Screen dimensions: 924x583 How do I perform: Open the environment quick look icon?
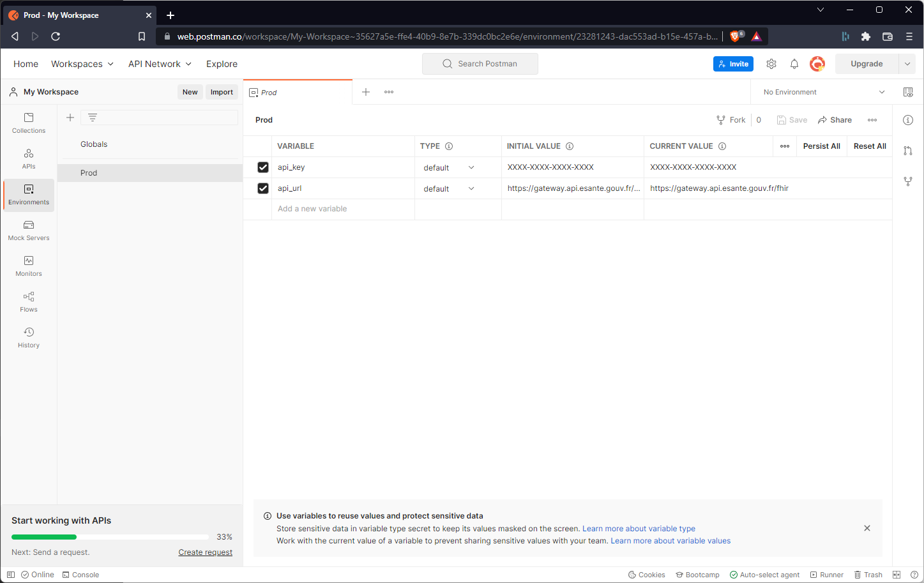(x=908, y=92)
